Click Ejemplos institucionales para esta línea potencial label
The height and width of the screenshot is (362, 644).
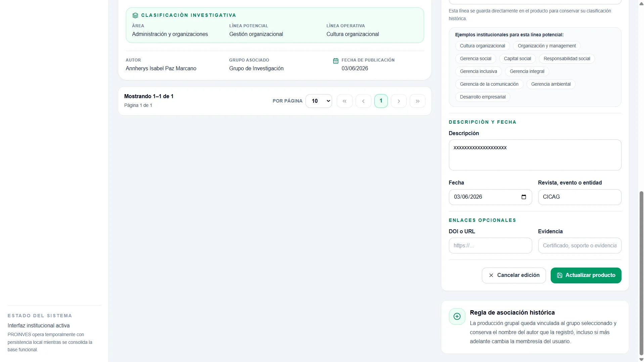click(509, 35)
